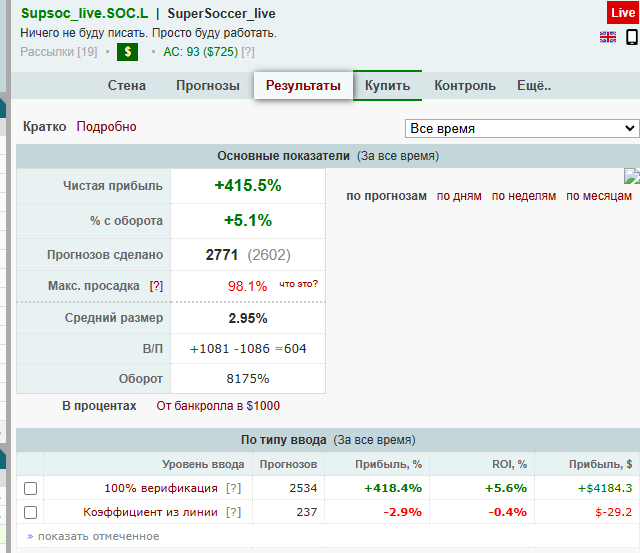Click the red Live badge
The width and height of the screenshot is (640, 553).
pyautogui.click(x=623, y=13)
